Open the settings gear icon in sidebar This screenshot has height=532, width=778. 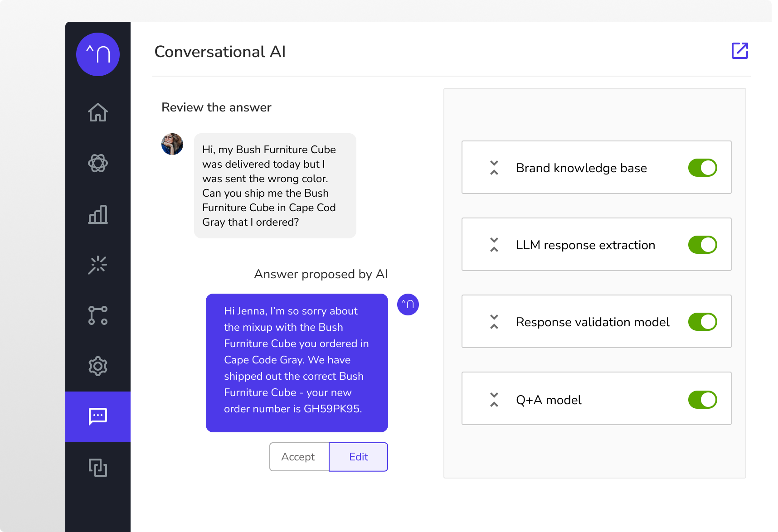pyautogui.click(x=98, y=366)
